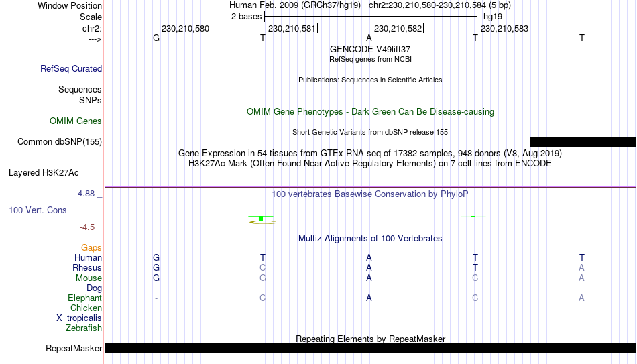Click 'Publications: Sequences in Scientific Articles' title

pyautogui.click(x=370, y=80)
